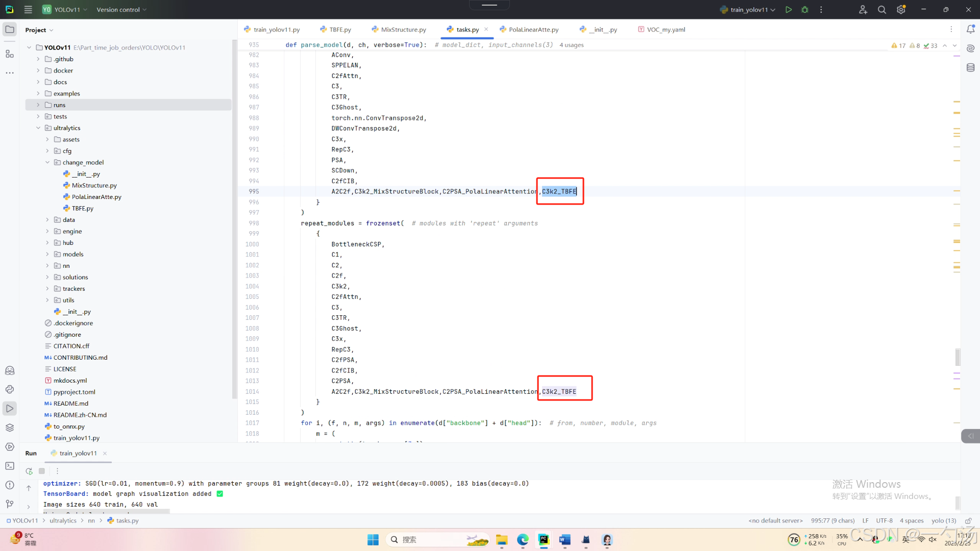Open IDE settings gear icon
The image size is (980, 551).
pyautogui.click(x=901, y=10)
